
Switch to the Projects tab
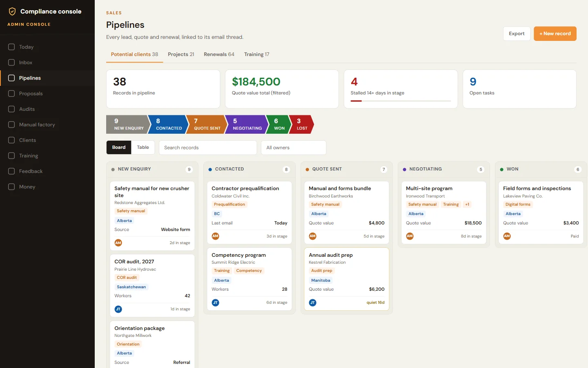pos(181,54)
